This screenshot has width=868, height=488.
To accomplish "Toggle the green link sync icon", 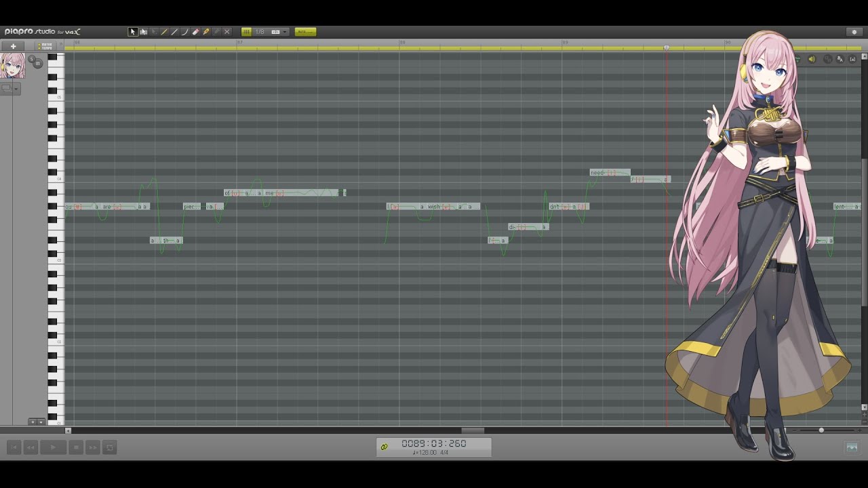I will 384,447.
